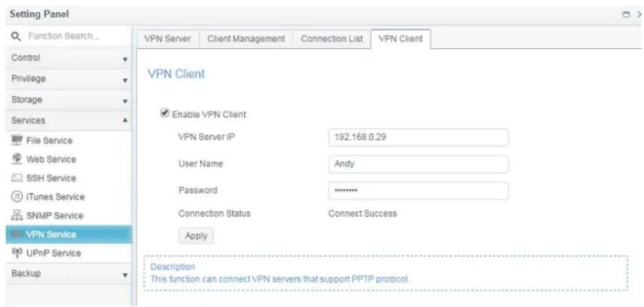Click the User Name field containing Andy
Viewport: 644px width, 307px height.
(419, 164)
